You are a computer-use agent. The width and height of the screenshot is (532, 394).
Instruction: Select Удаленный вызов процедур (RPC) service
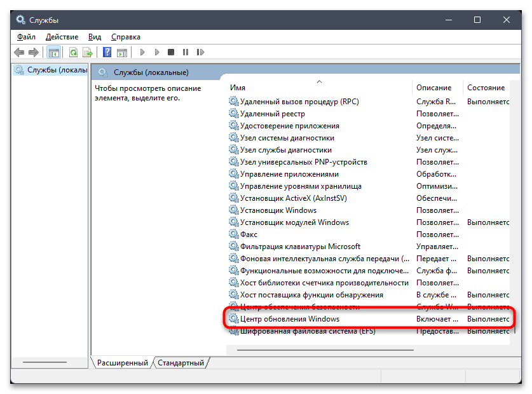tap(299, 102)
